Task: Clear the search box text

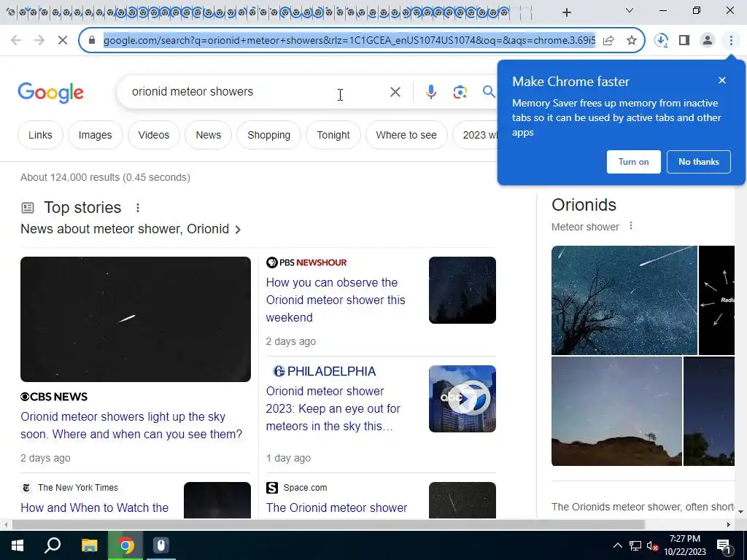Action: [395, 92]
